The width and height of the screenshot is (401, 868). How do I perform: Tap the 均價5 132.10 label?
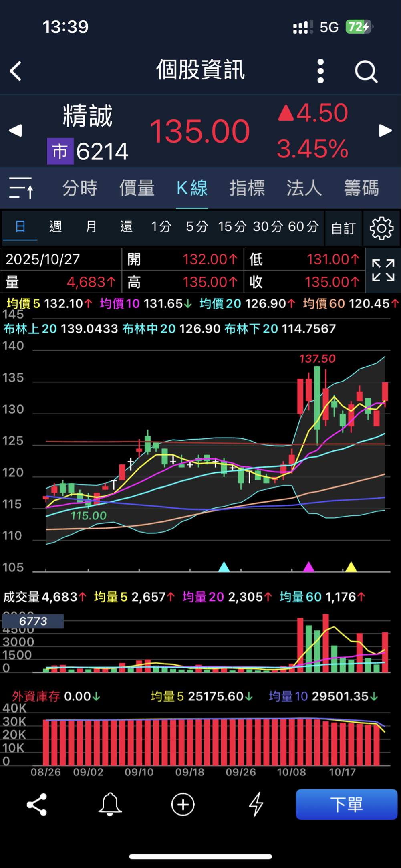(50, 304)
